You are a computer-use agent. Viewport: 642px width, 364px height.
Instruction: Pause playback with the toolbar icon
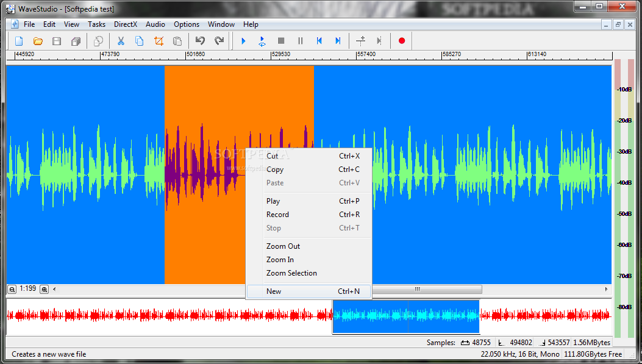click(x=300, y=41)
